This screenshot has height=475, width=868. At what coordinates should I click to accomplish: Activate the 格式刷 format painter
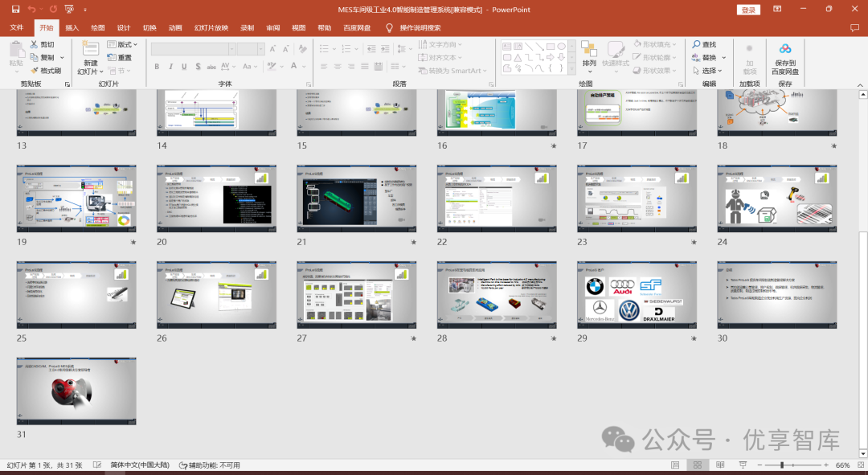pos(46,70)
